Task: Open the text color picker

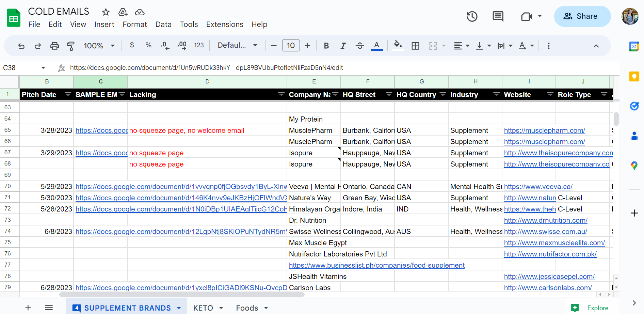Action: point(376,46)
